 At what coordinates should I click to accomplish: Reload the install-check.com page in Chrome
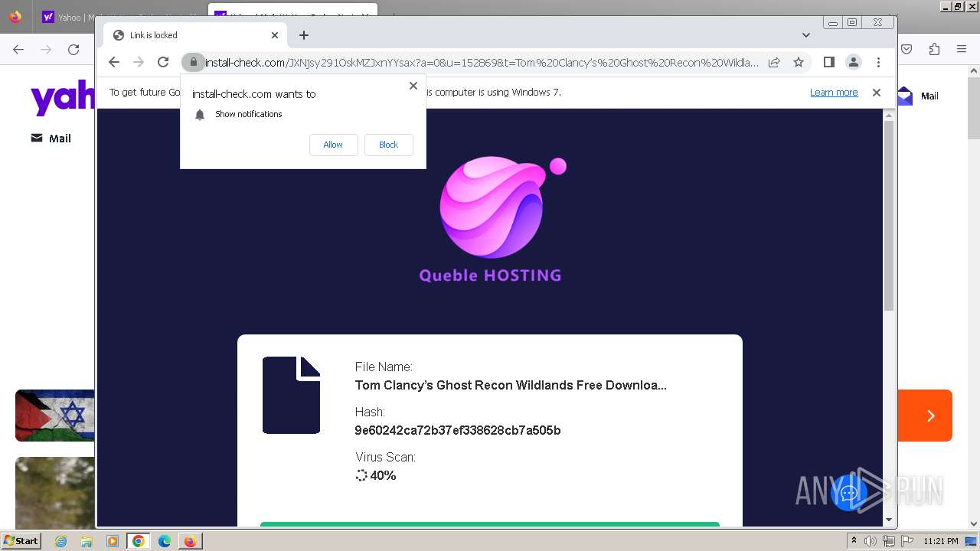point(163,62)
